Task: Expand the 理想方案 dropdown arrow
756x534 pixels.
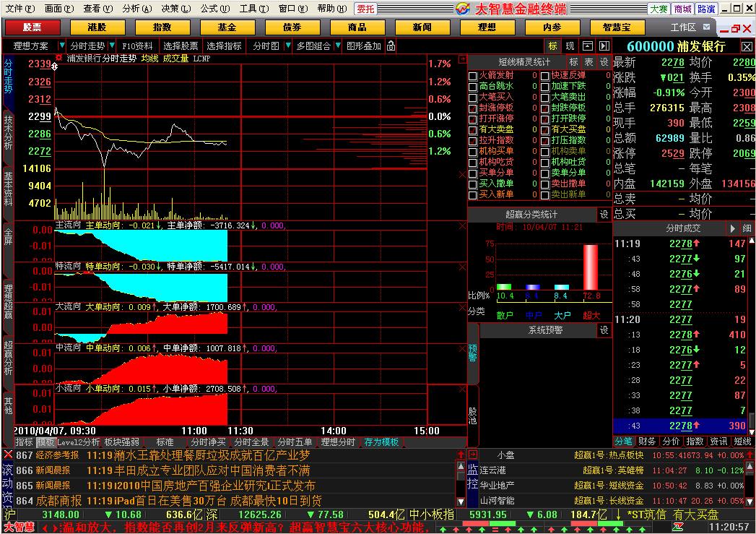Action: click(61, 46)
